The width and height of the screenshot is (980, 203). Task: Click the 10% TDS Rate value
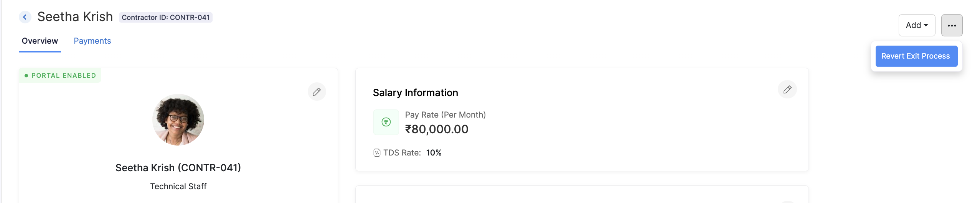pyautogui.click(x=434, y=153)
